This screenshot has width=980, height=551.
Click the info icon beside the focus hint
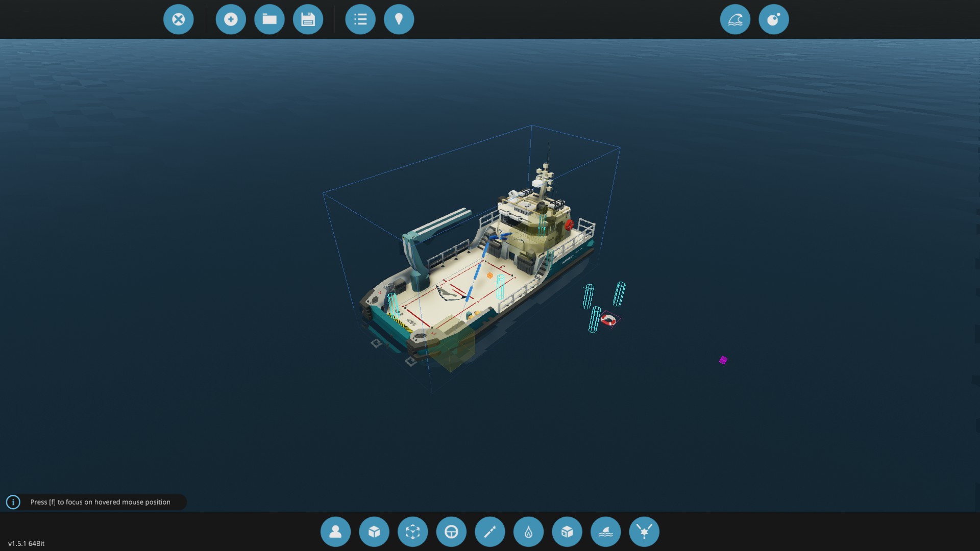[x=13, y=502]
